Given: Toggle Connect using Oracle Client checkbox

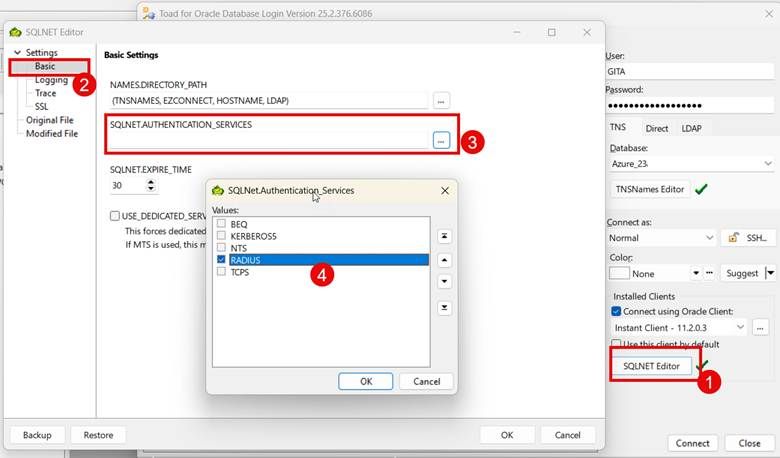Looking at the screenshot, I should click(616, 311).
